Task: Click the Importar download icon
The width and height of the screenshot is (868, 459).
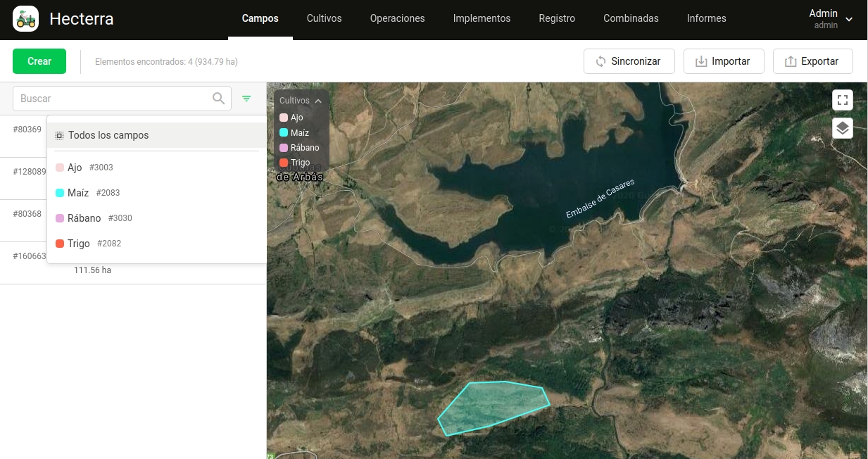Action: (x=700, y=61)
